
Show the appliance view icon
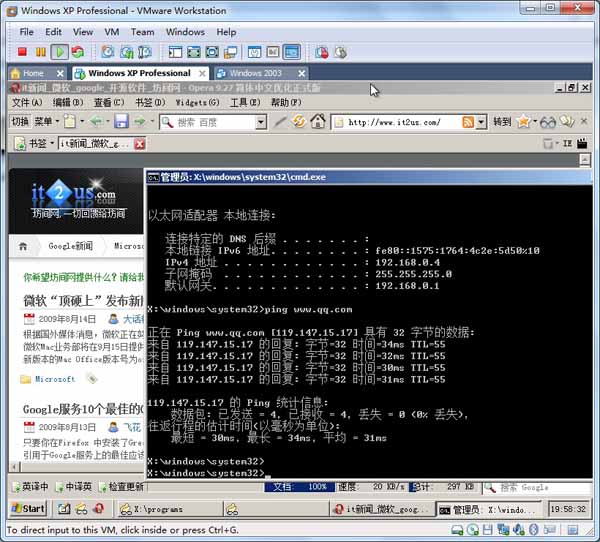(273, 52)
